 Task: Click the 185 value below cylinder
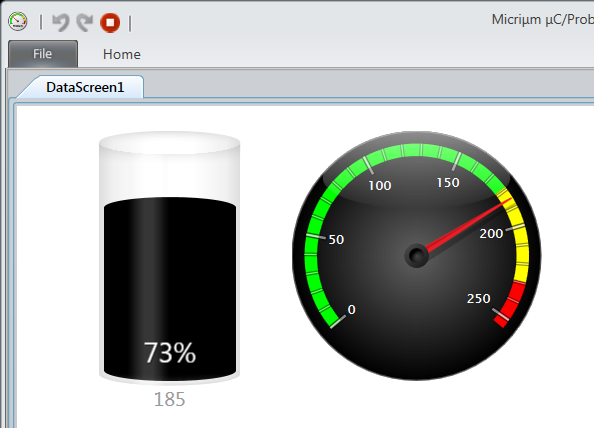169,399
